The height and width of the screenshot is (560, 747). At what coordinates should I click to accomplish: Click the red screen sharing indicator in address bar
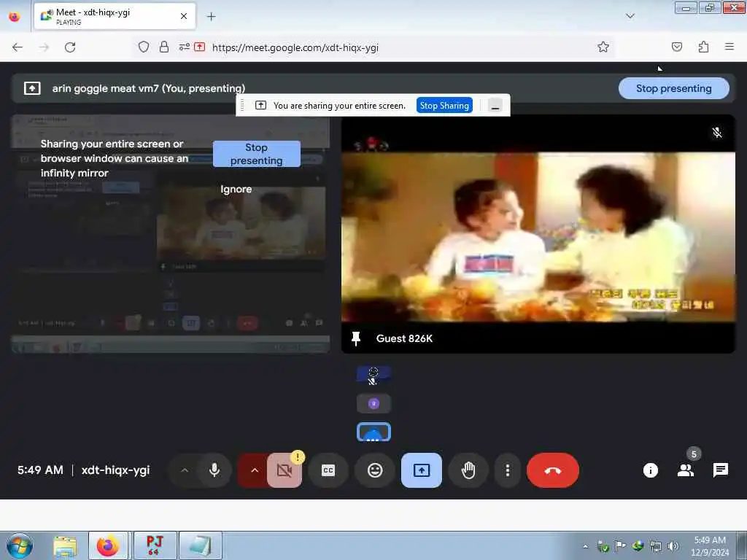[x=200, y=47]
